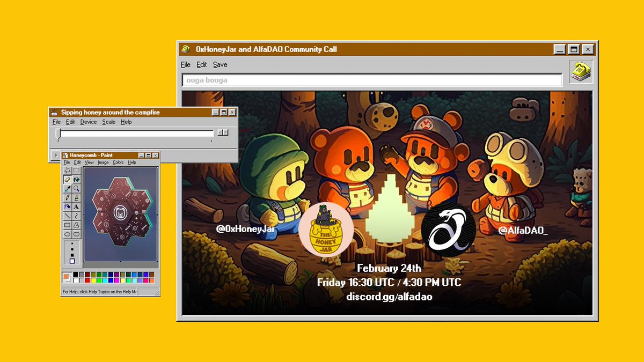Open Edit menu in Community Call window
The width and height of the screenshot is (644, 362).
[x=202, y=64]
